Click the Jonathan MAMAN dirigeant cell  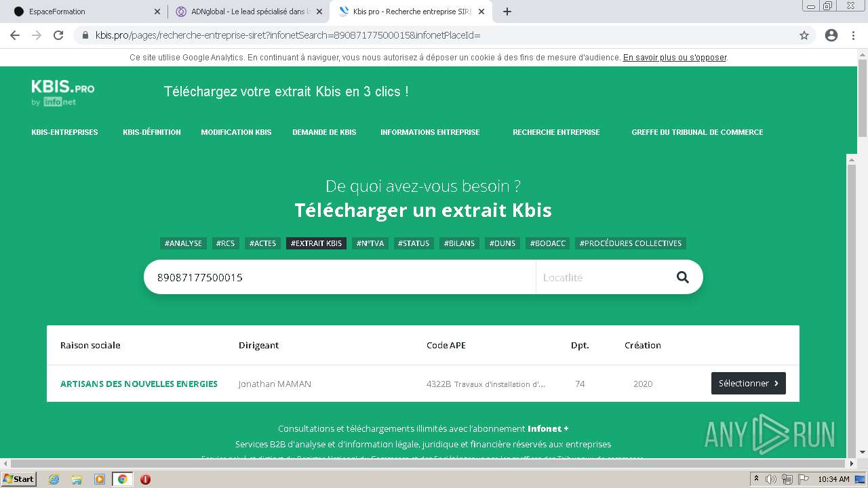pos(275,384)
